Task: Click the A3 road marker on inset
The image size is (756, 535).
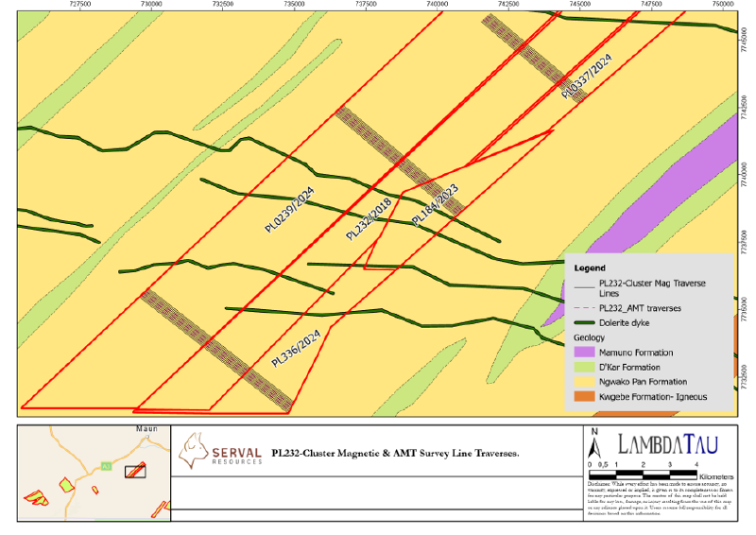Action: click(106, 466)
